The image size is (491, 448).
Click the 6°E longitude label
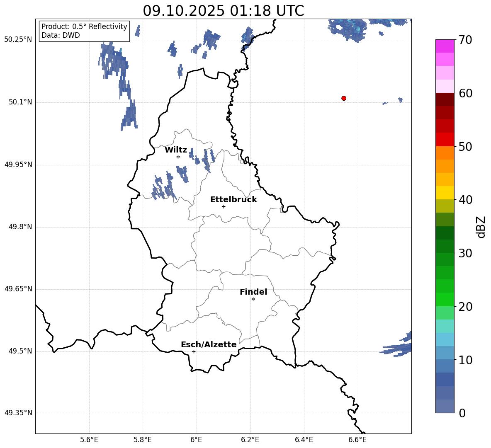(x=196, y=440)
